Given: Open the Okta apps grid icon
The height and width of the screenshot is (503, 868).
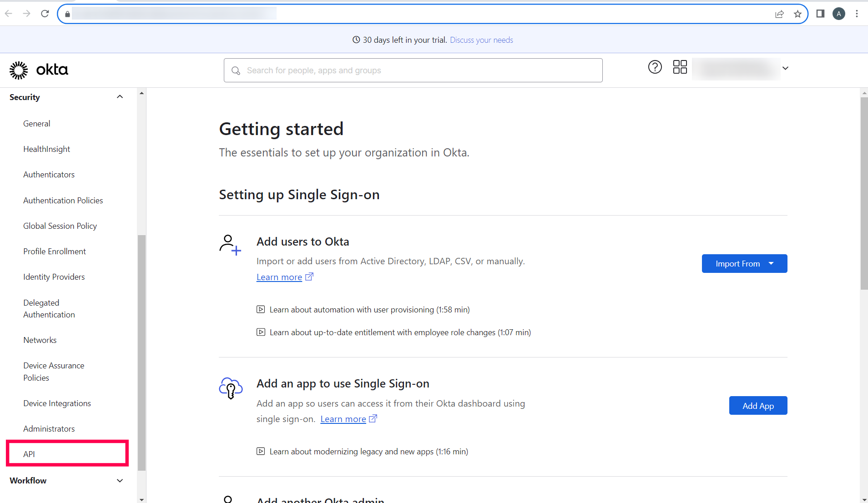Looking at the screenshot, I should coord(680,67).
